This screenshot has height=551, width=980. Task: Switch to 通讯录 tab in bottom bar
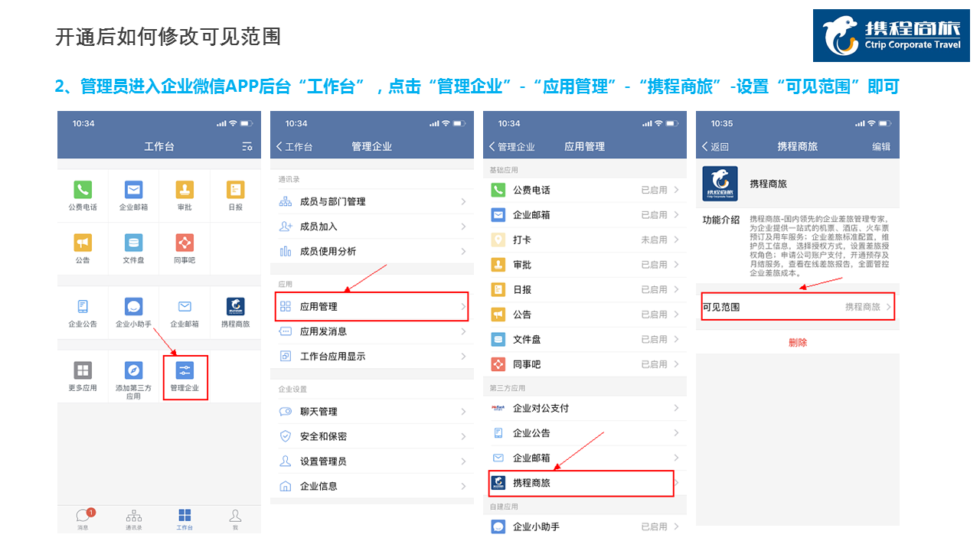(x=133, y=520)
